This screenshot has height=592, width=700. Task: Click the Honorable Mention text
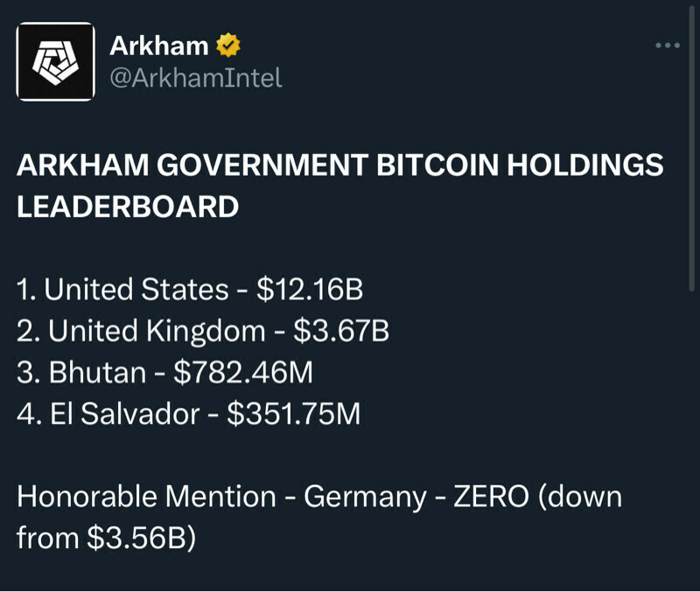point(146,497)
